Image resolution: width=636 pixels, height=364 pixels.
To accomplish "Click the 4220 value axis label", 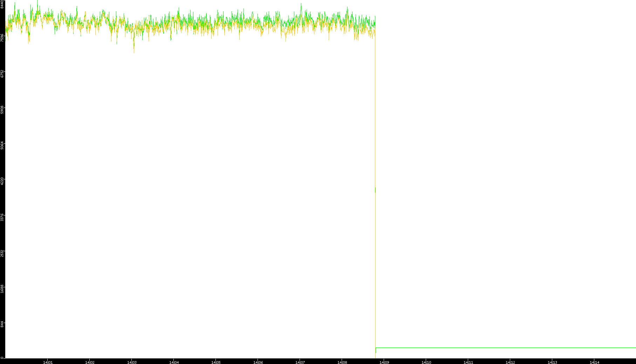I will click(2, 181).
